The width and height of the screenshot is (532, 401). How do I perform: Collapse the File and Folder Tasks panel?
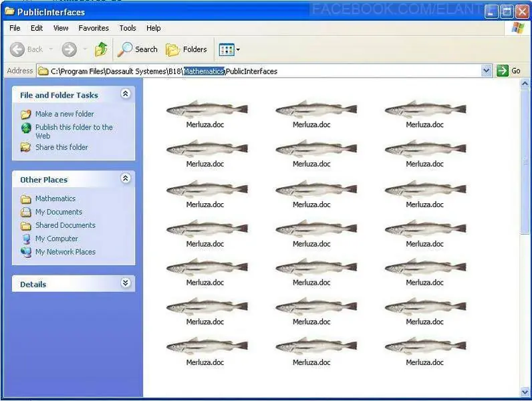point(126,94)
